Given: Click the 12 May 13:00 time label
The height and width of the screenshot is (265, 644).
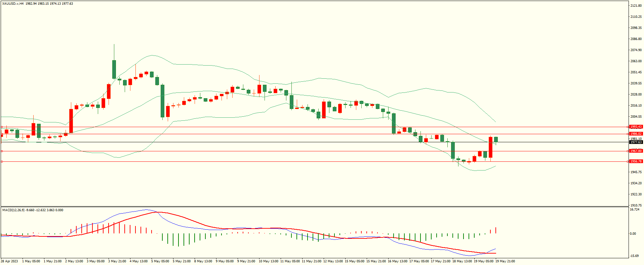Looking at the screenshot, I should pyautogui.click(x=333, y=261).
